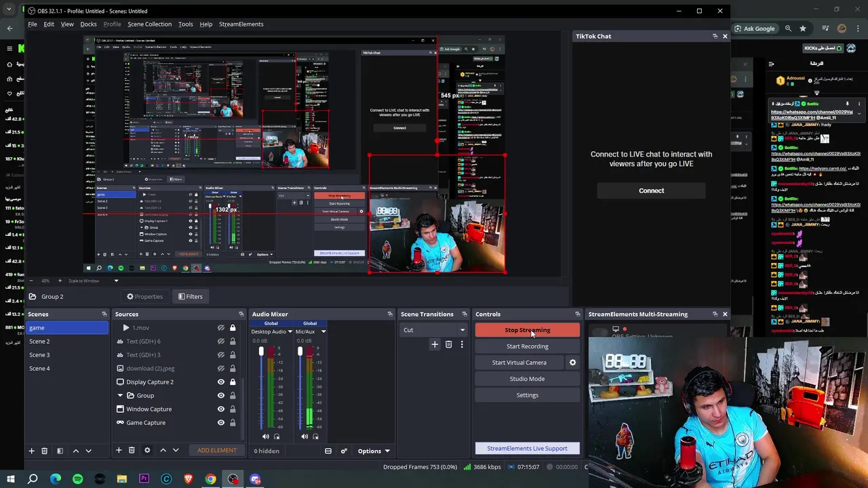Open advanced audio properties gears icon

pyautogui.click(x=344, y=451)
